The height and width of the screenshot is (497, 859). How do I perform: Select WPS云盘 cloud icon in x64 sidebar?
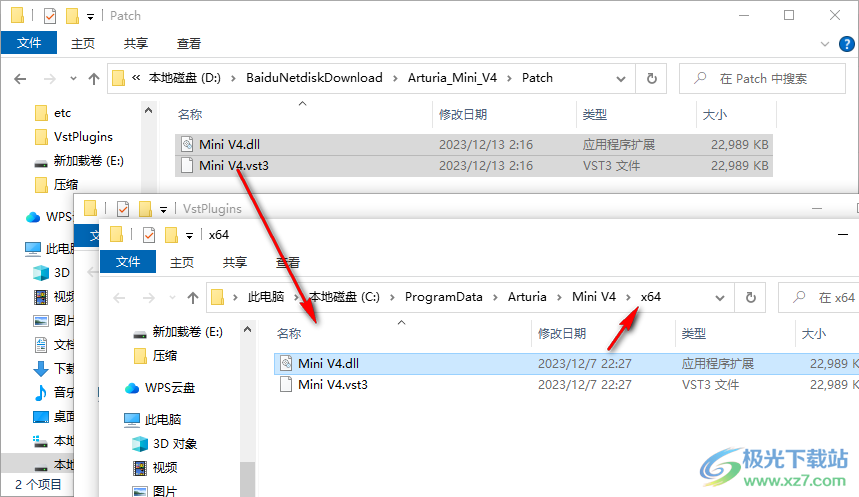coord(132,388)
